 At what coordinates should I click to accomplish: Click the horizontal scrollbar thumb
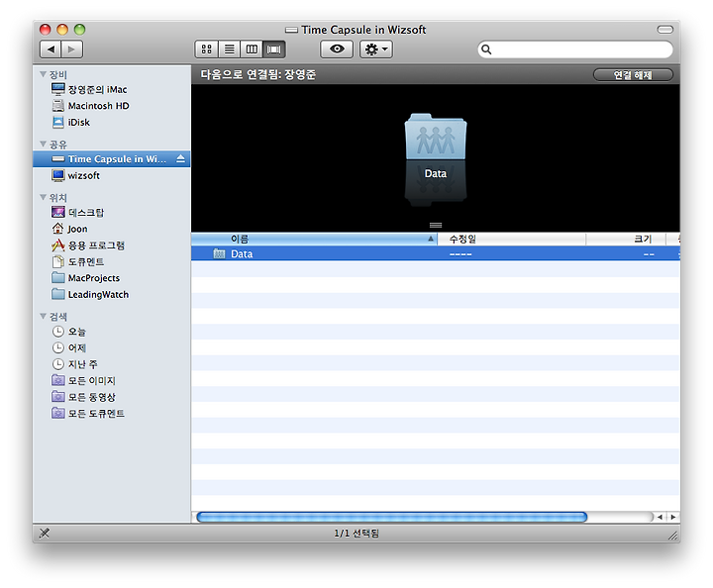[392, 517]
